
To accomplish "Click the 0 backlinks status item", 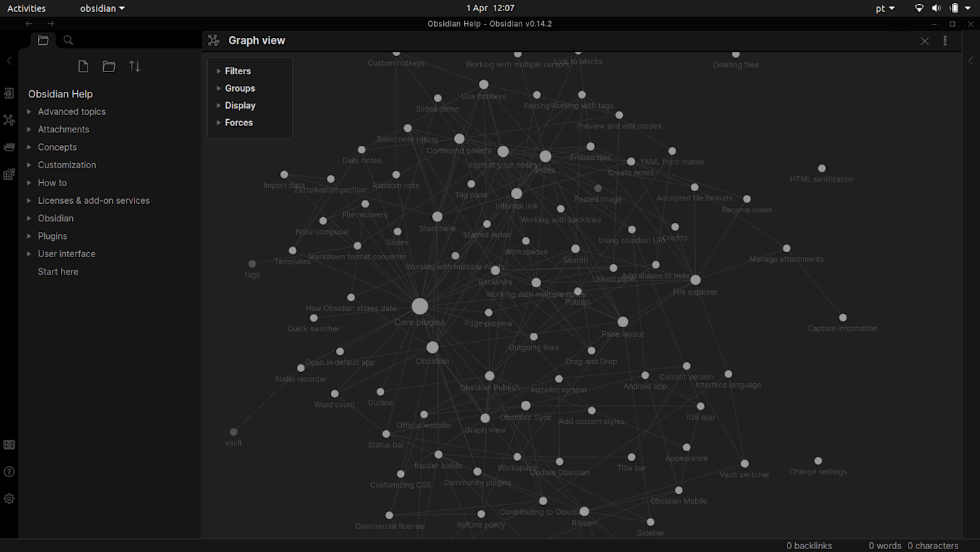I will pos(808,546).
